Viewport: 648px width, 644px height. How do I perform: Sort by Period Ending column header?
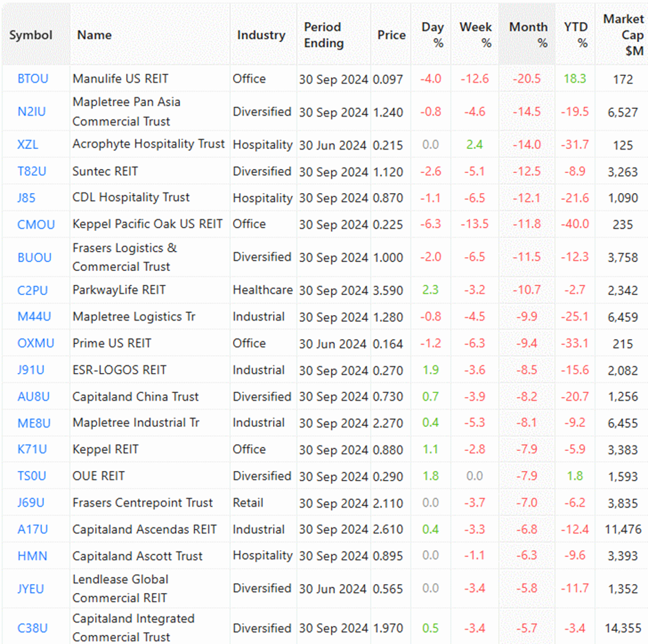tap(324, 35)
